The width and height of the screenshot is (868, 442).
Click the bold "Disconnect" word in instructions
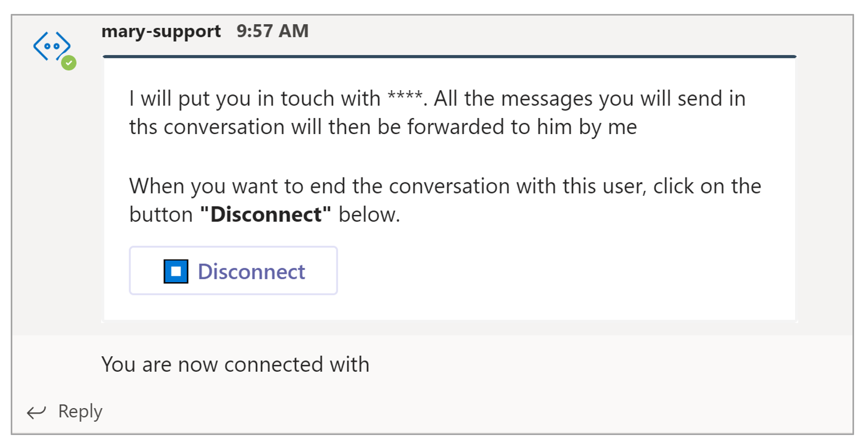(265, 215)
